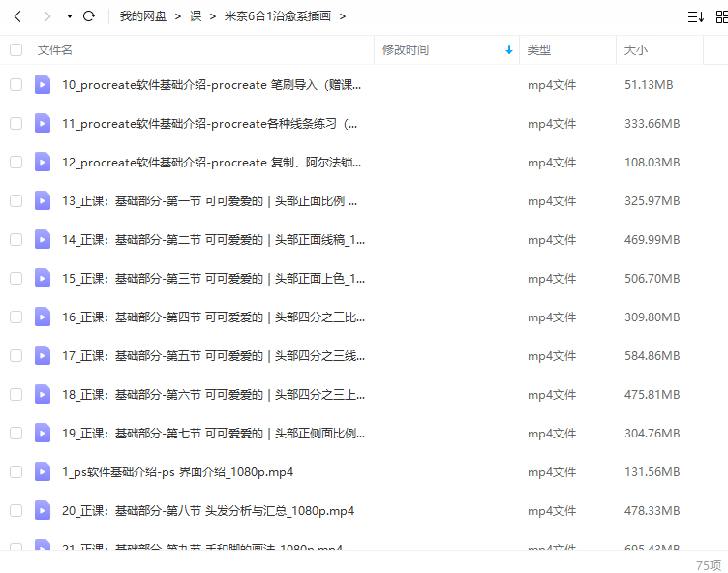Image resolution: width=728 pixels, height=573 pixels.
Task: Check the box for 11_procreate file
Action: point(15,124)
